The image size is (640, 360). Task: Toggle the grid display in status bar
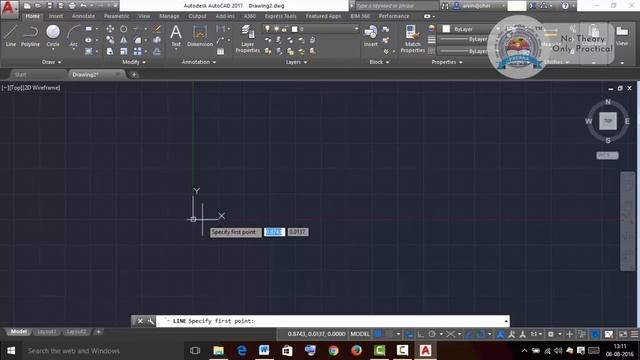pyautogui.click(x=378, y=334)
